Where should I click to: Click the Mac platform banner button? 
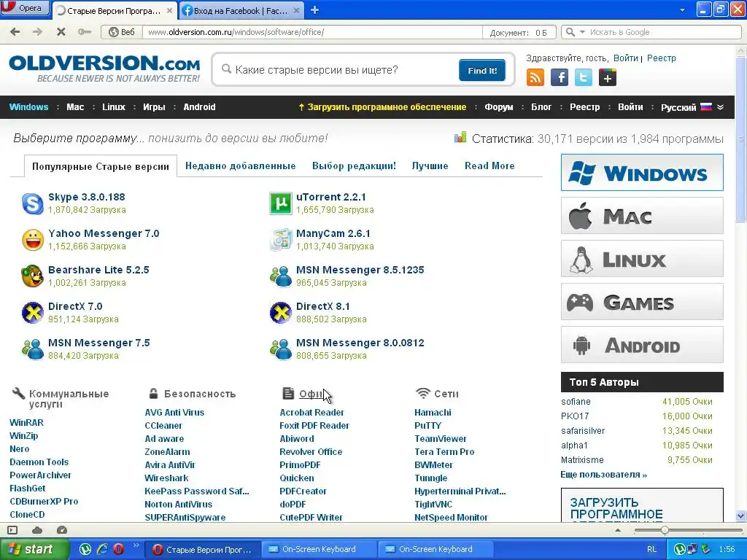(x=642, y=215)
